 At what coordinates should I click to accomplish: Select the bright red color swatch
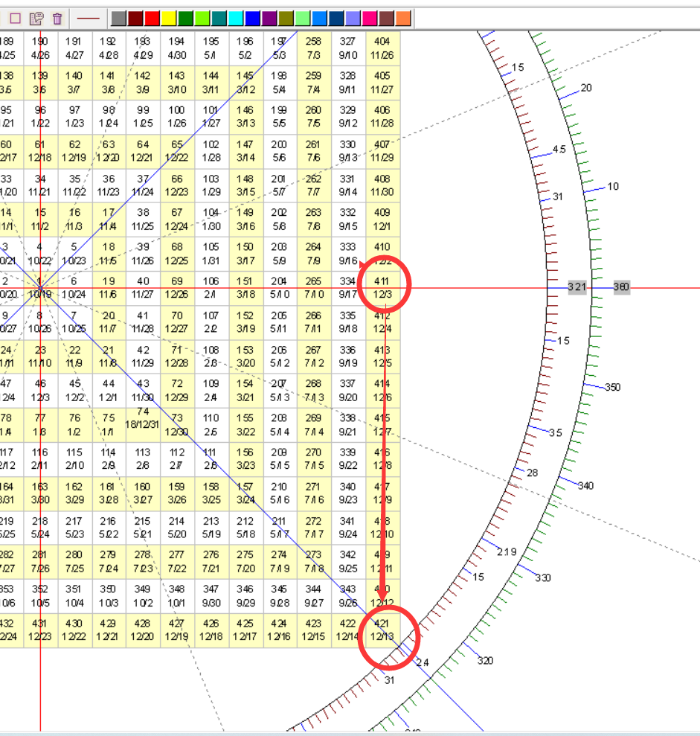[x=152, y=19]
